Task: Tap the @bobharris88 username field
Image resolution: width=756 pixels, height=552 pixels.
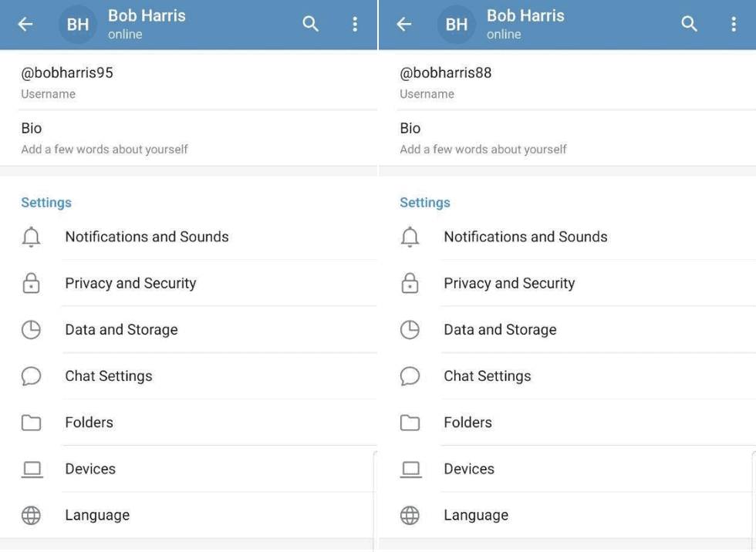Action: pyautogui.click(x=446, y=81)
